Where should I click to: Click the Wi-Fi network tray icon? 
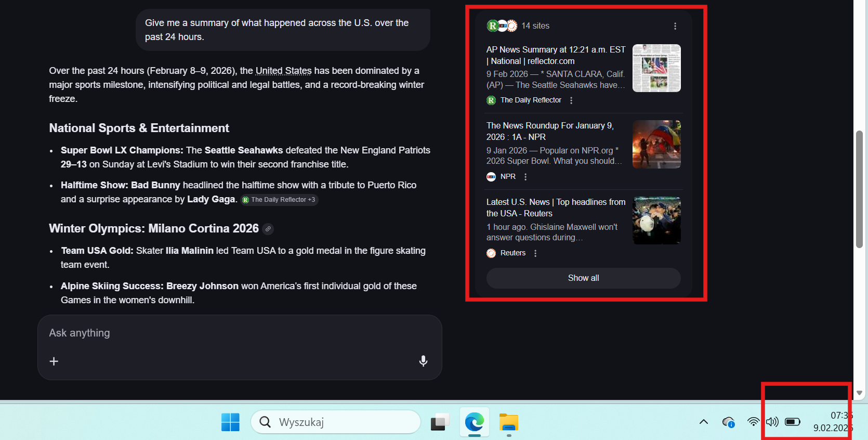pyautogui.click(x=753, y=422)
